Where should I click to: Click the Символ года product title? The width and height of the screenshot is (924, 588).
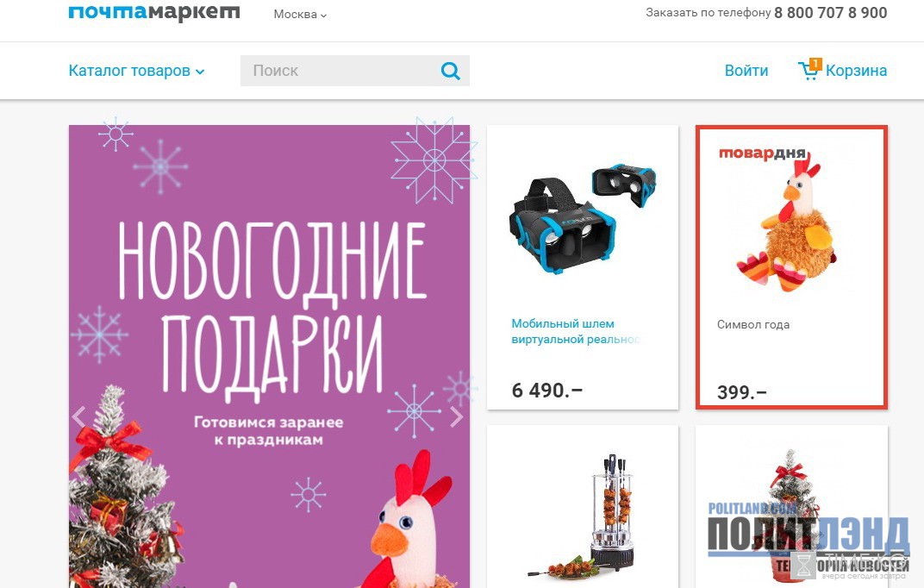753,325
